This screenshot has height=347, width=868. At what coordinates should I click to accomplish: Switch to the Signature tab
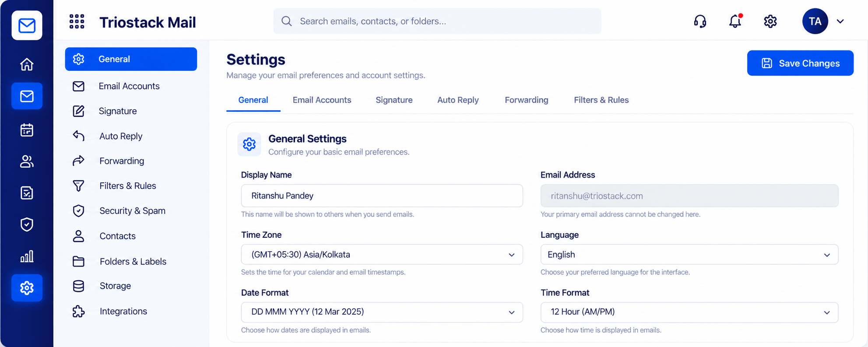[394, 100]
